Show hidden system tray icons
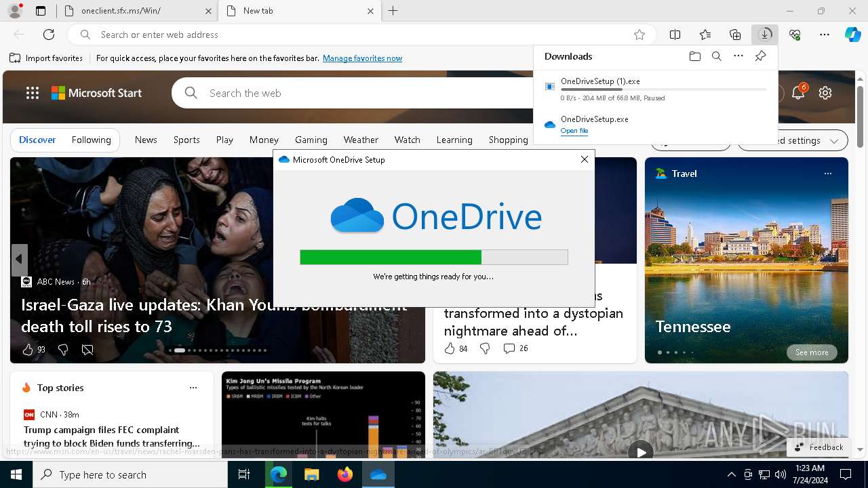Screen dimensions: 868x488 click(731, 474)
